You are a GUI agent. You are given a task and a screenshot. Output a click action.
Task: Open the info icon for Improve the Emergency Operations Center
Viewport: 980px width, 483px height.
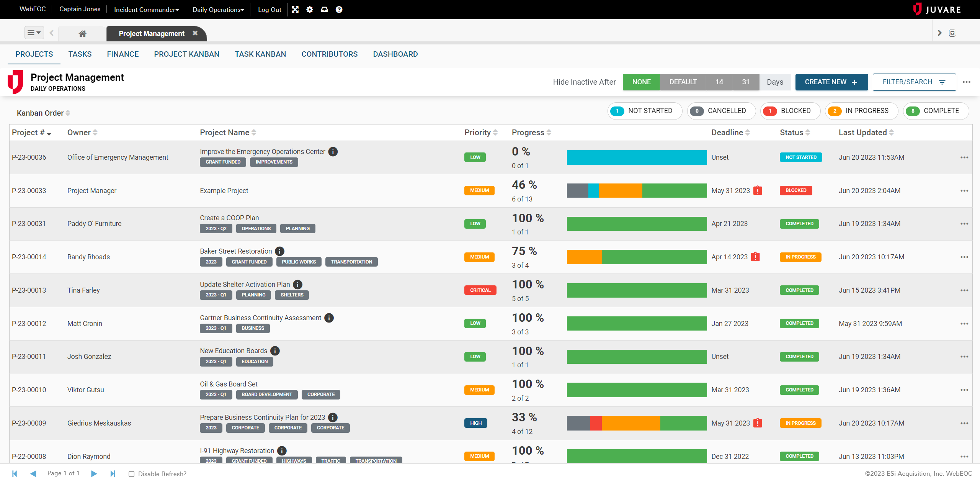pos(333,152)
